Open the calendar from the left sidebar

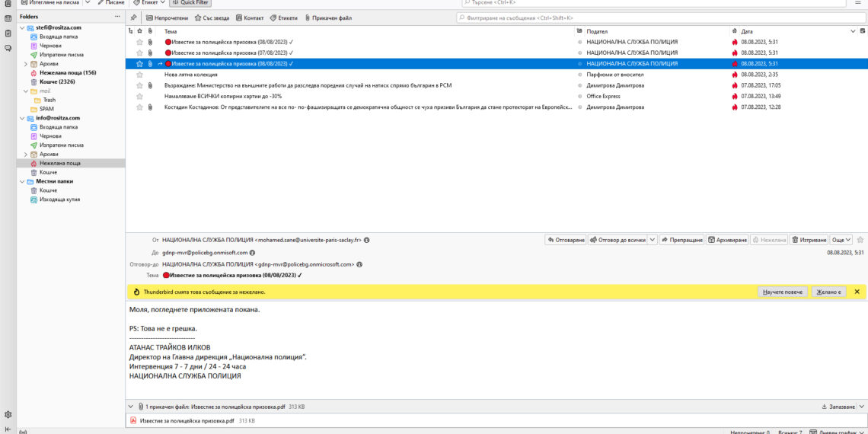point(8,18)
